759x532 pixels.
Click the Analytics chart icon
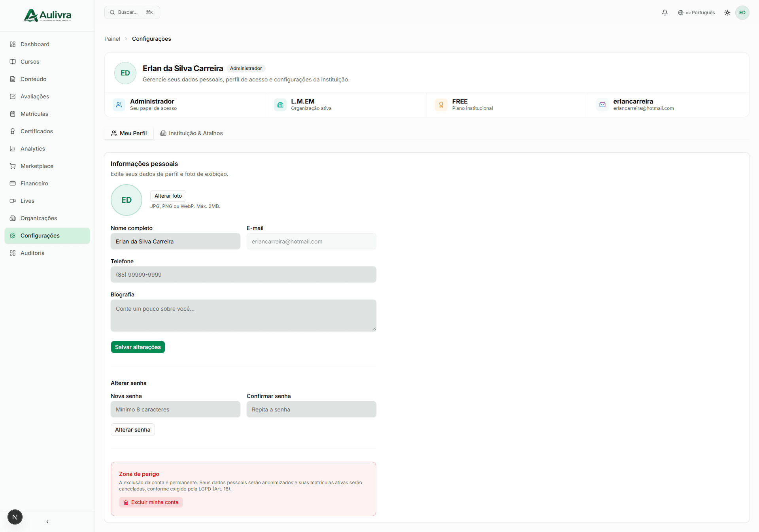(x=13, y=149)
